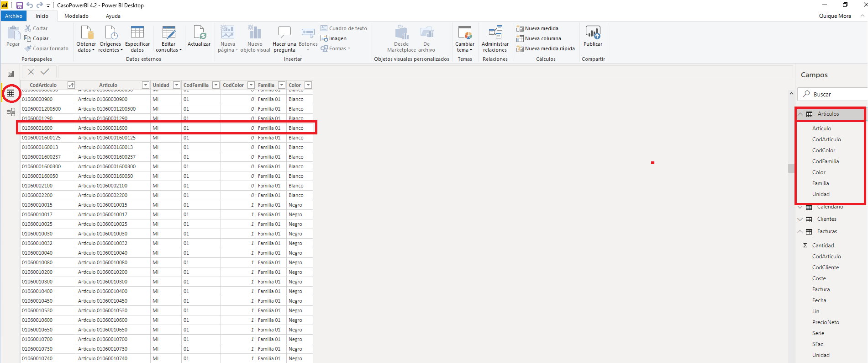Viewport: 868px width, 363px height.
Task: Switch to the Modelado tab
Action: [x=76, y=16]
